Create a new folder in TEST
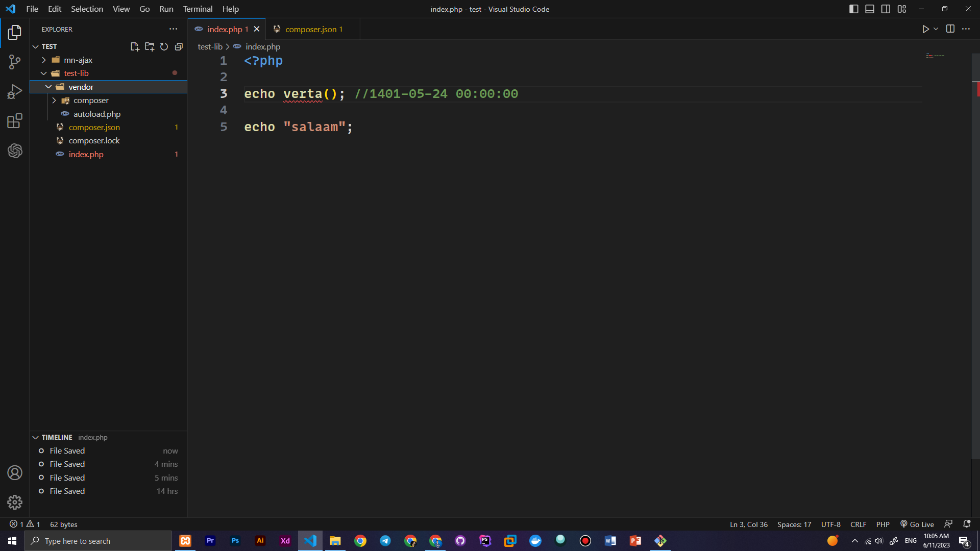 (x=150, y=46)
